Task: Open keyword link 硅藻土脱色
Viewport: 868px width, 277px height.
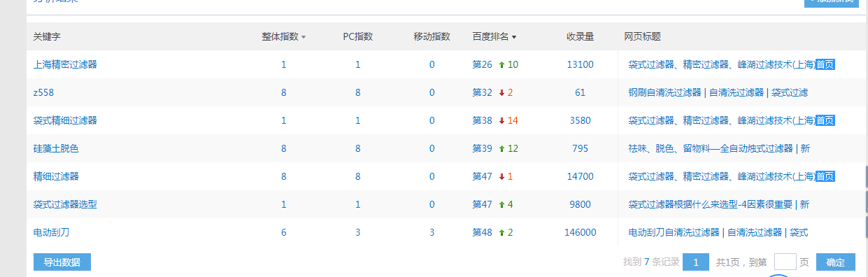Action: point(56,148)
